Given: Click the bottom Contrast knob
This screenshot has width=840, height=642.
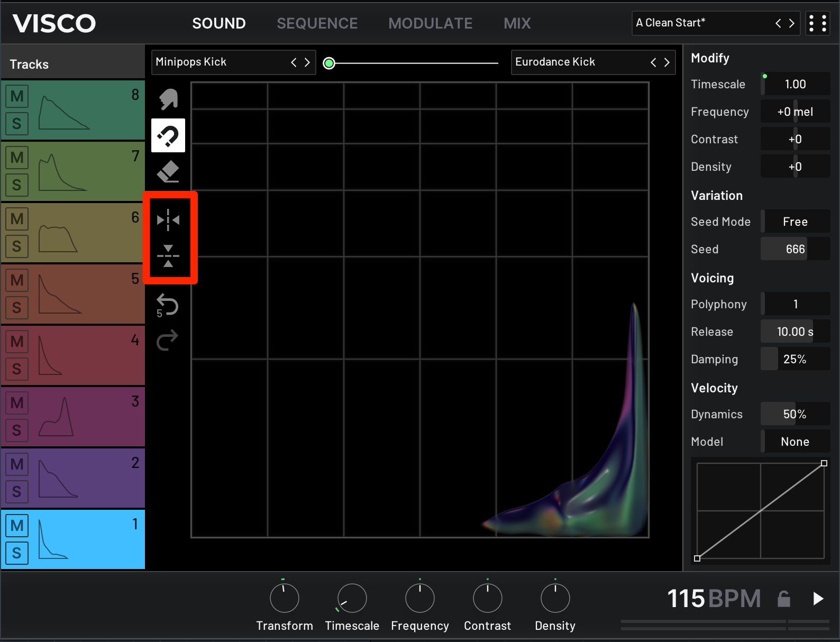Looking at the screenshot, I should point(488,599).
